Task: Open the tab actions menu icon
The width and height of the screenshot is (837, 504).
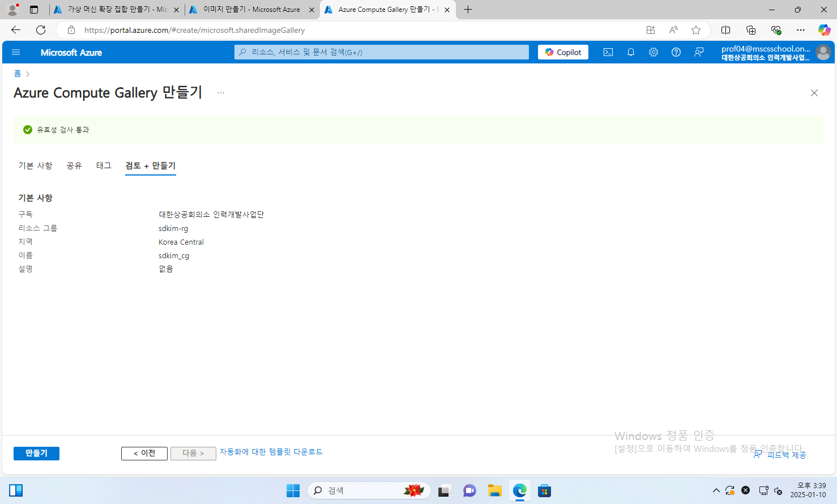Action: [34, 10]
